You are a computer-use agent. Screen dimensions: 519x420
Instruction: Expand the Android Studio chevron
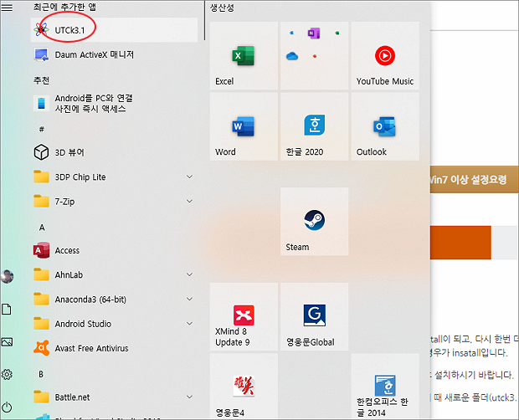tap(190, 324)
